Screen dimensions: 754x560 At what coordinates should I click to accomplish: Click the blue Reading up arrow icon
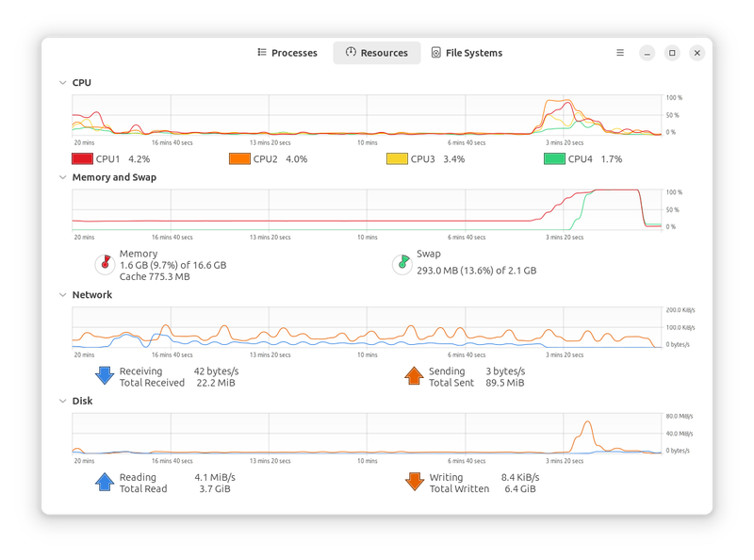click(x=104, y=483)
